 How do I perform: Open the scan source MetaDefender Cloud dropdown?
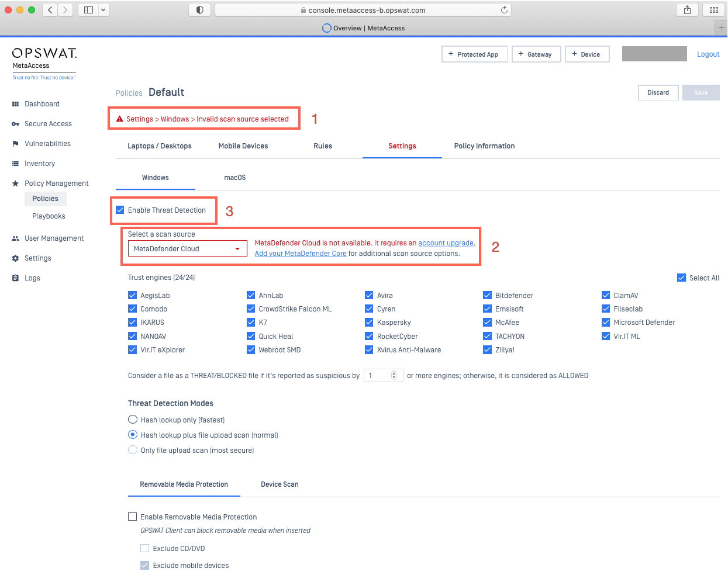coord(188,249)
